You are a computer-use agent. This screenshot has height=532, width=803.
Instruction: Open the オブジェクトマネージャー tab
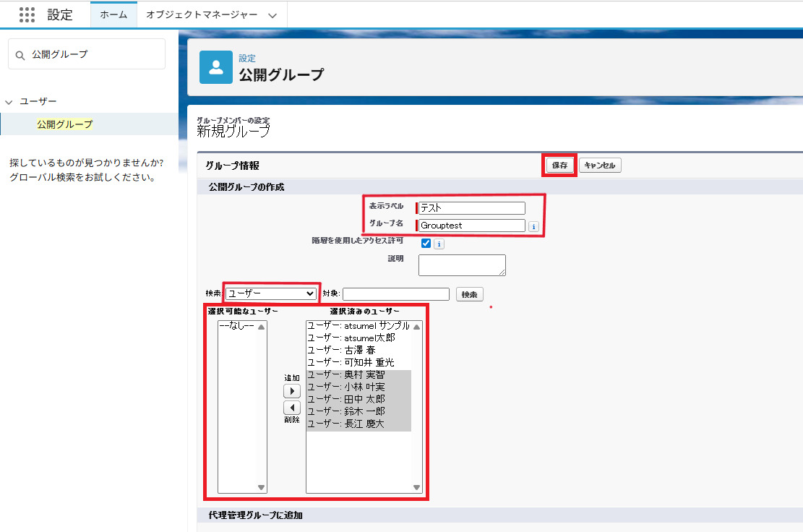[202, 14]
